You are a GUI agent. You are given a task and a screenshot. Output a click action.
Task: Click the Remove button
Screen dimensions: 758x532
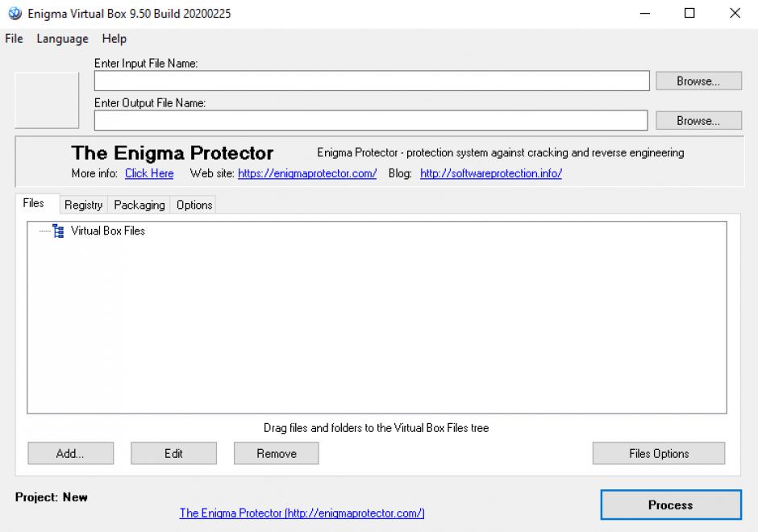pos(277,453)
